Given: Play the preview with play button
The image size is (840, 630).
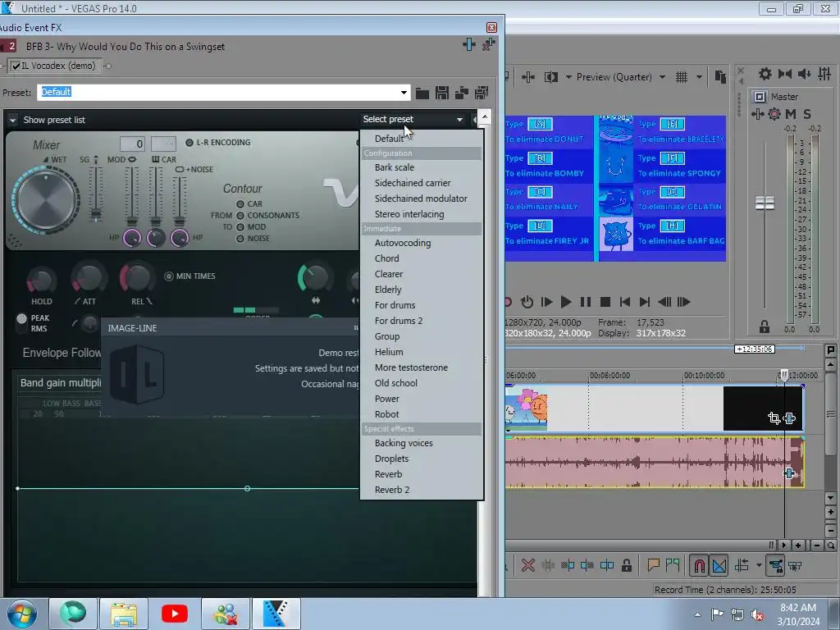Looking at the screenshot, I should click(x=566, y=302).
